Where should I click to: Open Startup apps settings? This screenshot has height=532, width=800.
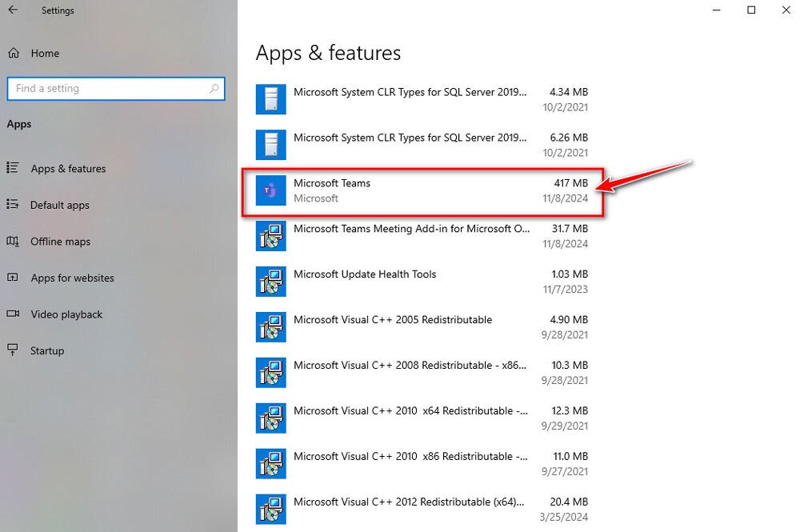click(x=47, y=351)
